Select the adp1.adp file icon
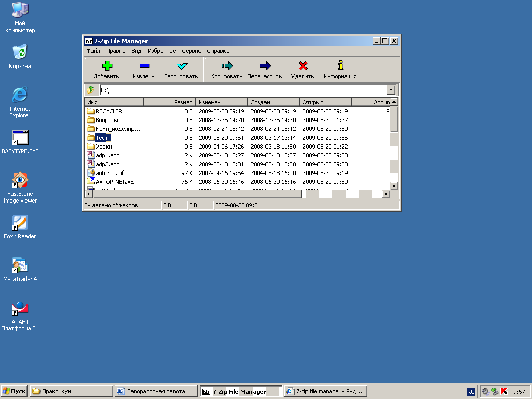This screenshot has width=532, height=399. pos(90,155)
